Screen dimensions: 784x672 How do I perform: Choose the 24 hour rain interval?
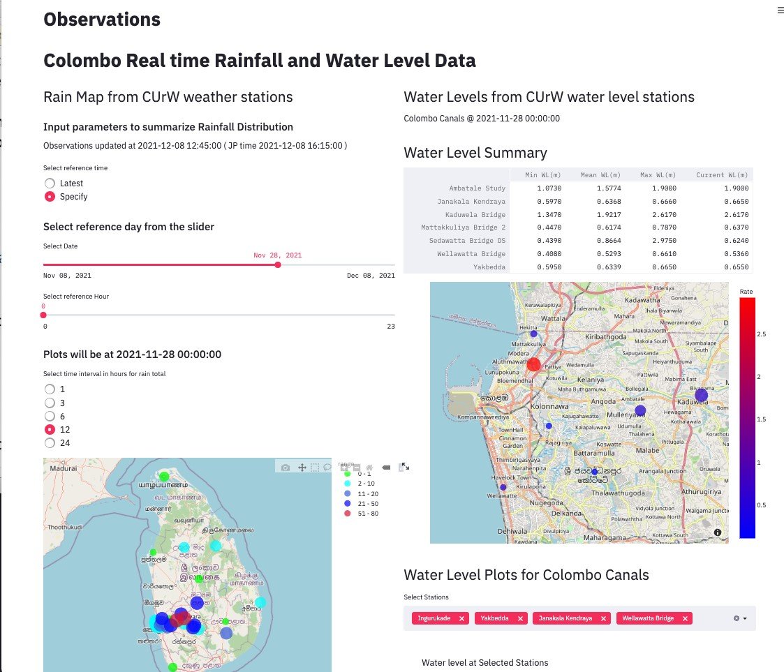50,443
